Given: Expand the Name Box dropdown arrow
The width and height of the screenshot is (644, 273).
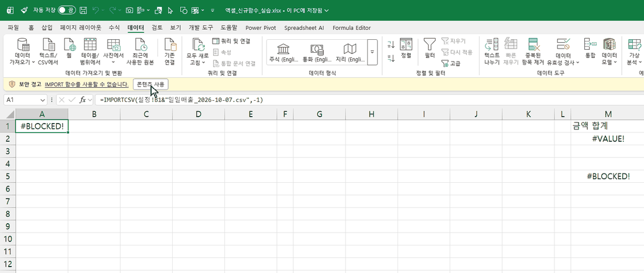Looking at the screenshot, I should tap(43, 100).
